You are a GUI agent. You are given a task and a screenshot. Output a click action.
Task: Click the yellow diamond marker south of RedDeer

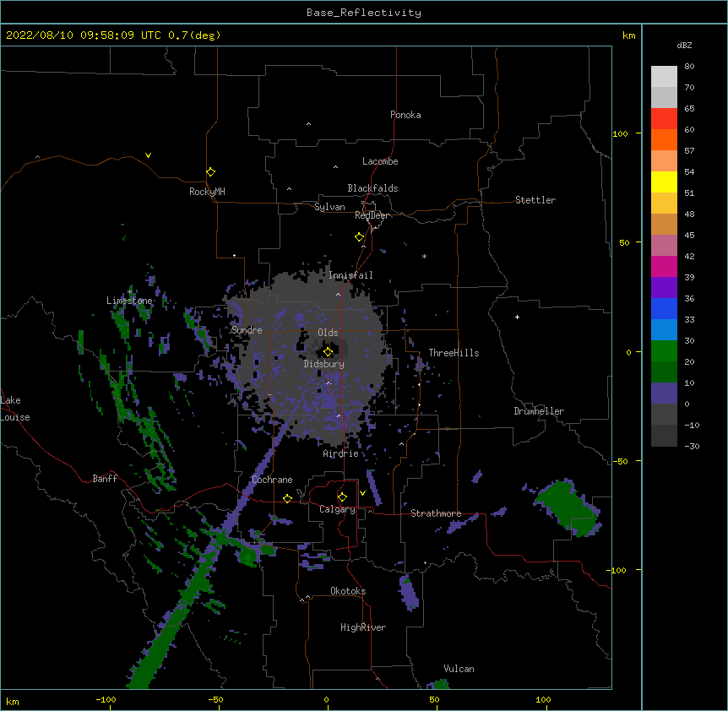(360, 236)
